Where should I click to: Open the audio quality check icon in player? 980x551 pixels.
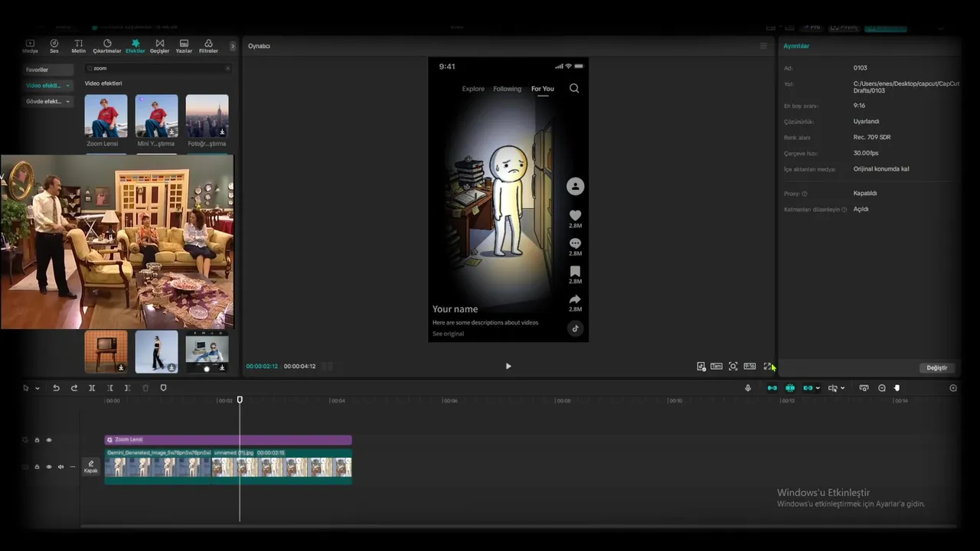point(701,367)
